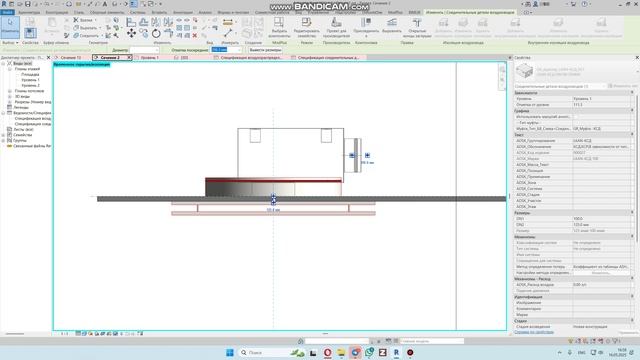This screenshot has width=640, height=360.
Task: Select 'Площадка' in the project browser
Action: pos(30,75)
